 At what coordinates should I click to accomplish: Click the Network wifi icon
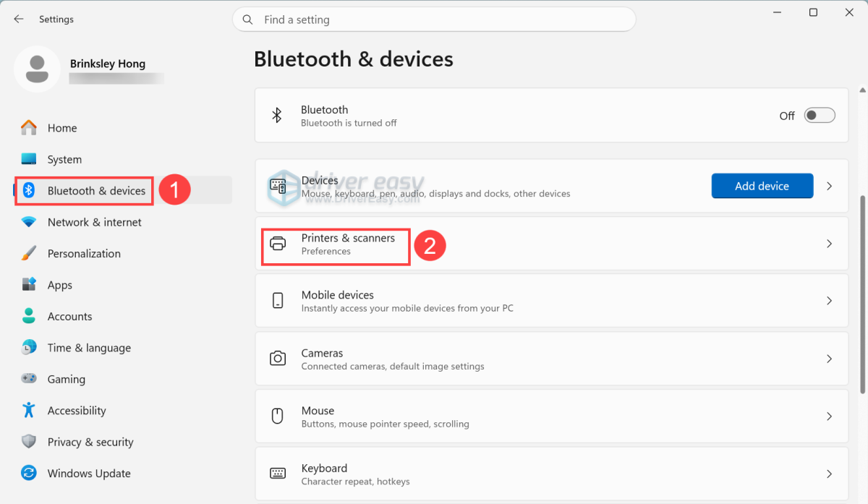click(29, 222)
